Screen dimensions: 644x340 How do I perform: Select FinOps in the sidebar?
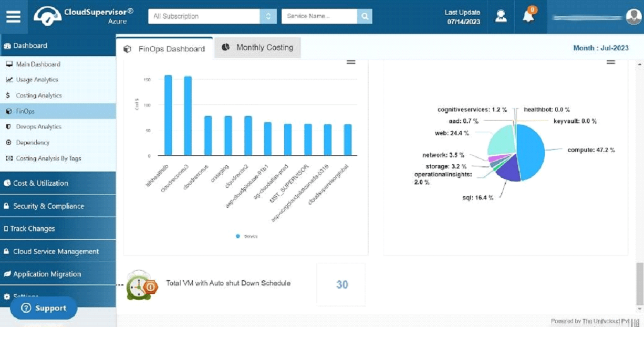[58, 111]
